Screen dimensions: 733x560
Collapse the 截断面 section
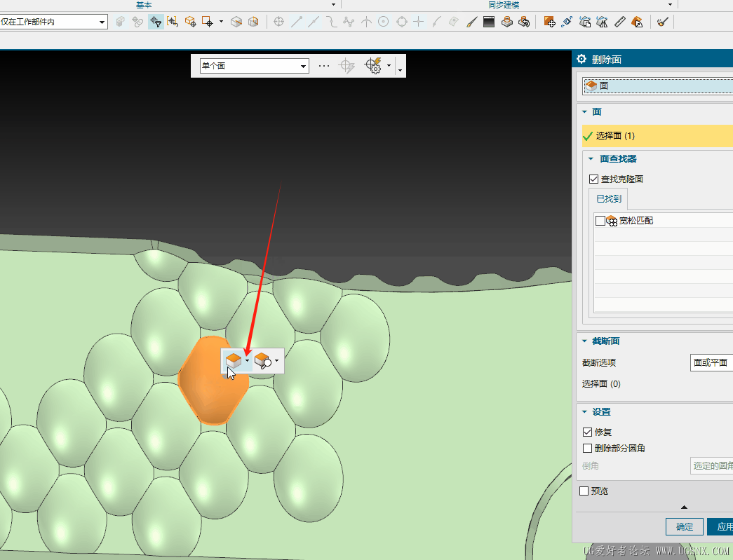[x=584, y=341]
